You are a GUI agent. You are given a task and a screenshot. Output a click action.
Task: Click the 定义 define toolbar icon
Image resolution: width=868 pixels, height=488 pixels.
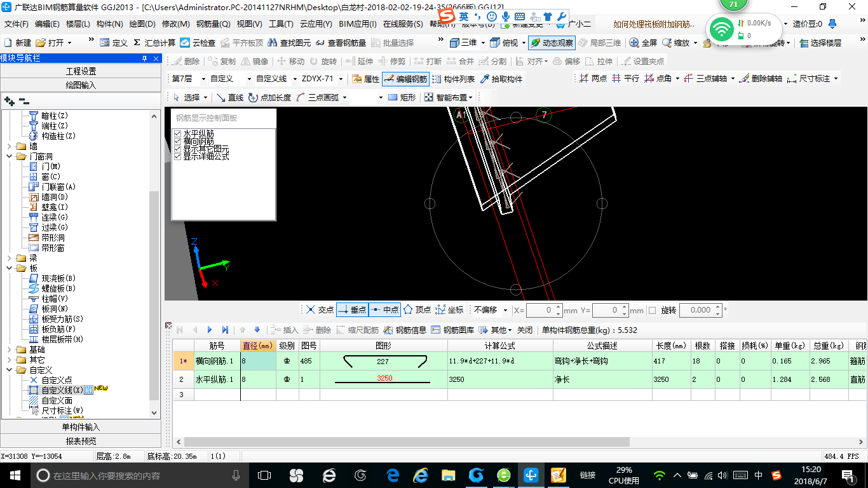point(114,43)
